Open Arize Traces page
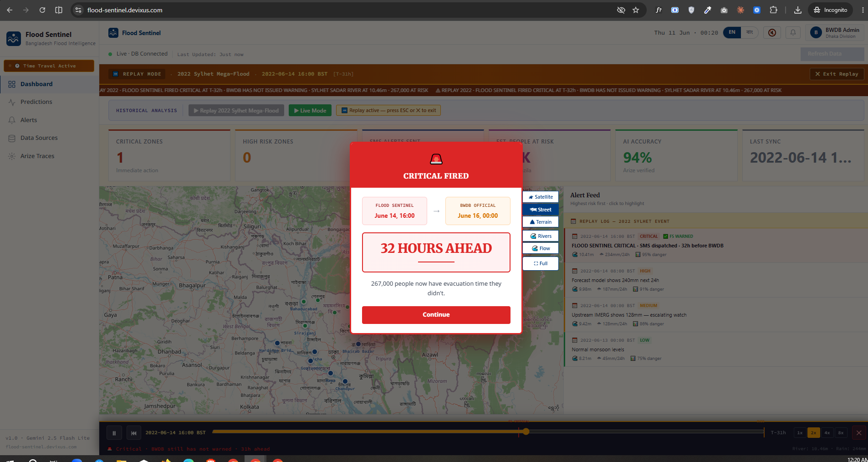Viewport: 868px width, 462px height. pos(49,156)
